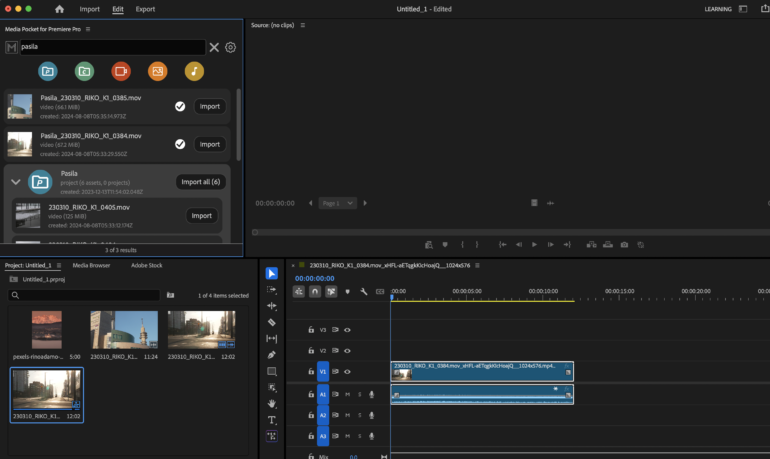Toggle V1 track visibility eye

point(347,372)
